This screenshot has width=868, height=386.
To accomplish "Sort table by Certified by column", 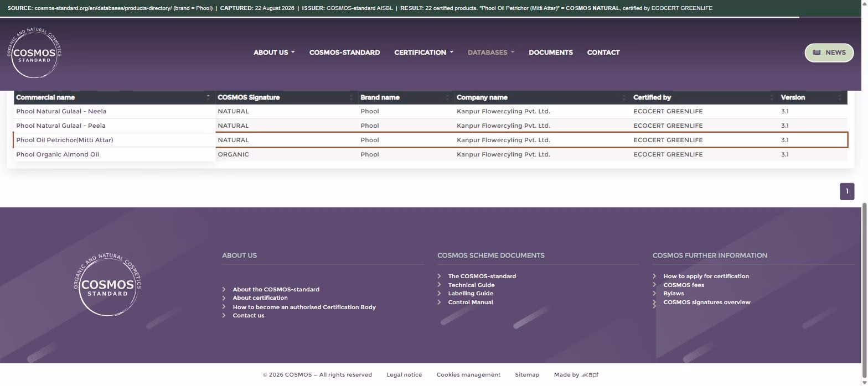I will pyautogui.click(x=704, y=97).
